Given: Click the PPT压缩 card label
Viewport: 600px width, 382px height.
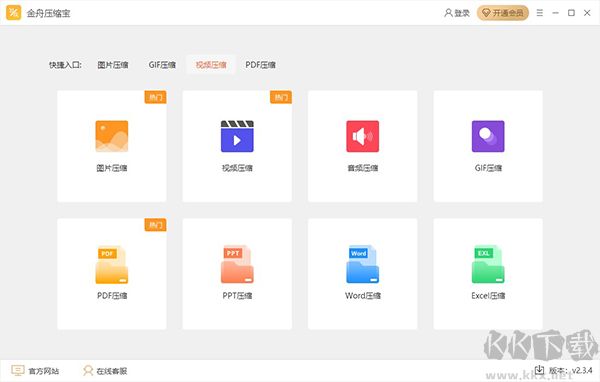Looking at the screenshot, I should [237, 295].
